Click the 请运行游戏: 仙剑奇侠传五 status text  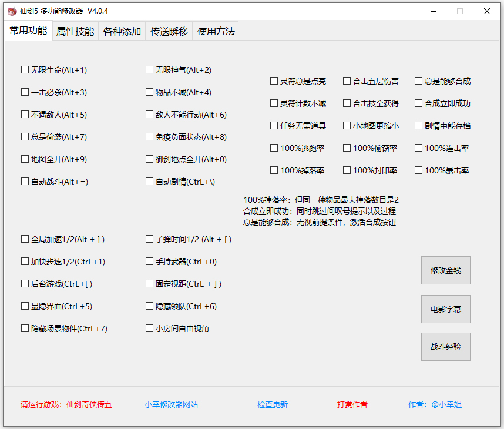point(66,404)
